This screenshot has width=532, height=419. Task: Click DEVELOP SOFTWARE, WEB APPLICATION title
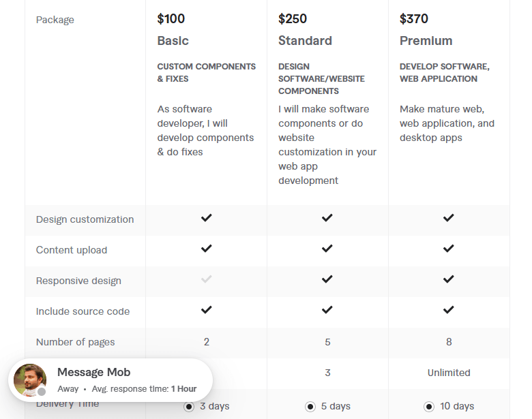[444, 72]
